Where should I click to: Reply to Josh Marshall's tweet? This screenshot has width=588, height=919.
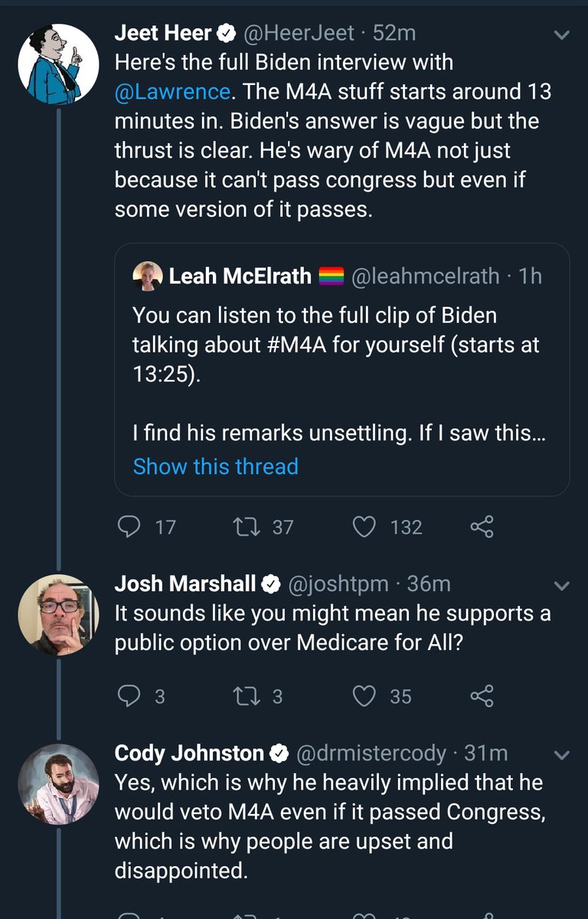pyautogui.click(x=129, y=695)
